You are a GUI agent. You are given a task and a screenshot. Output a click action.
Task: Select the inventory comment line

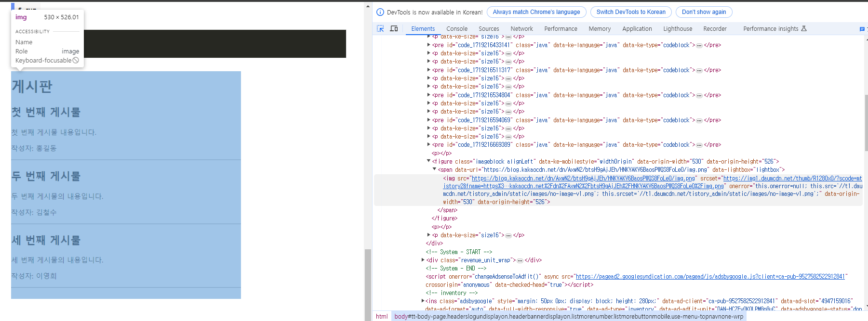pos(452,293)
